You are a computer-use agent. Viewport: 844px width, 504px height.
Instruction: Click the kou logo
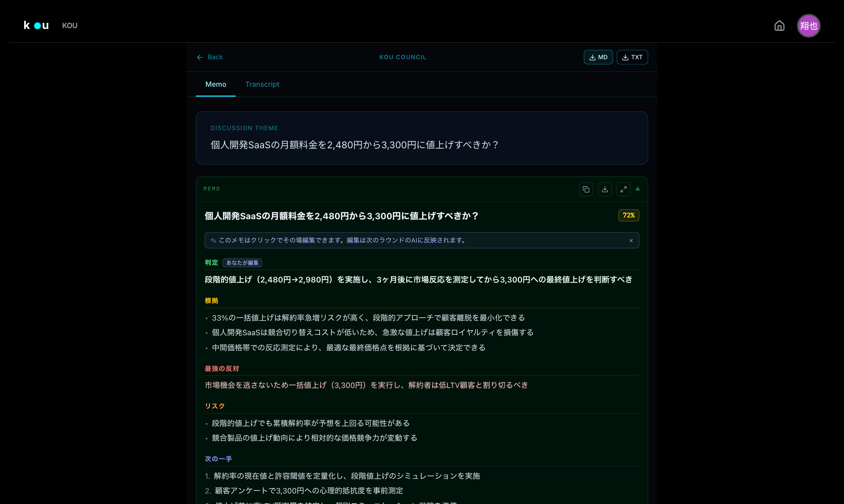point(36,25)
